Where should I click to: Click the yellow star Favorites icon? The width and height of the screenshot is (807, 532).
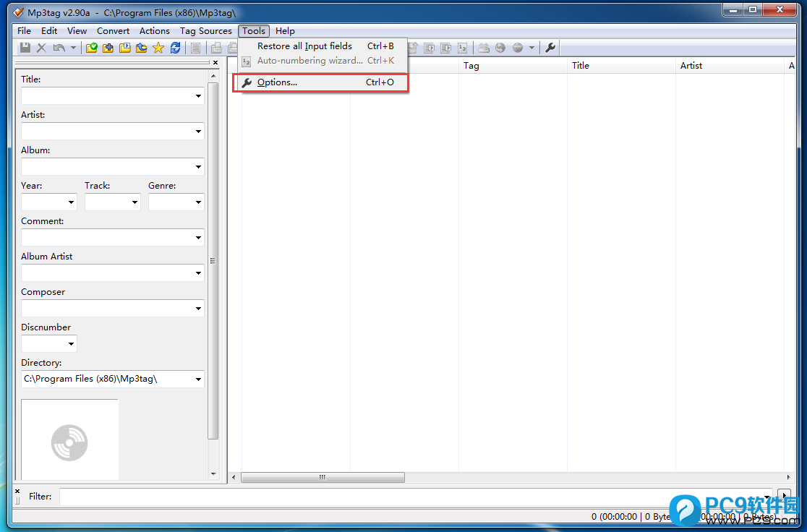click(x=158, y=48)
